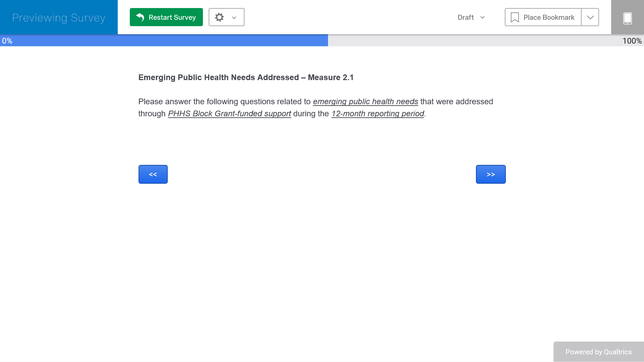Image resolution: width=644 pixels, height=362 pixels.
Task: Open the 'PHHS Block Grant-funded support' link
Action: 229,114
